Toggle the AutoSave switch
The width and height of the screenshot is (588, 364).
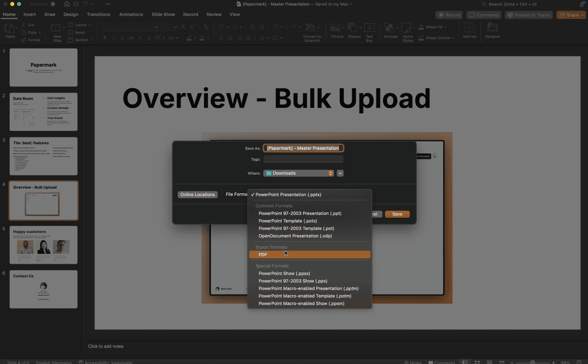[52, 4]
